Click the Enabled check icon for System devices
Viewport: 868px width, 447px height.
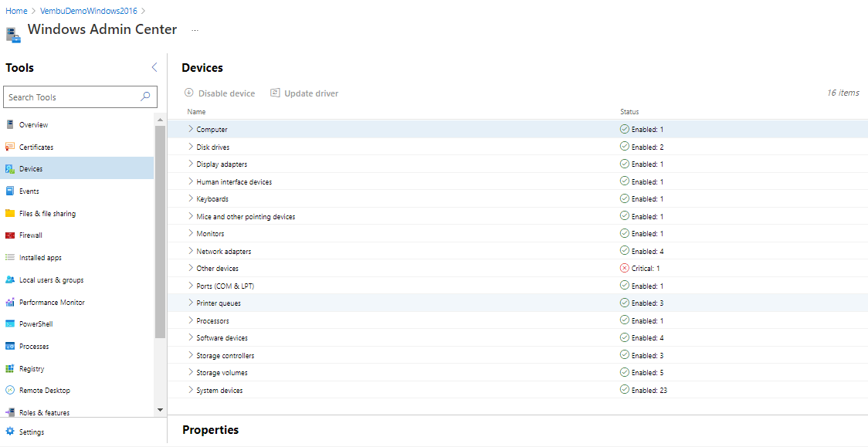625,390
